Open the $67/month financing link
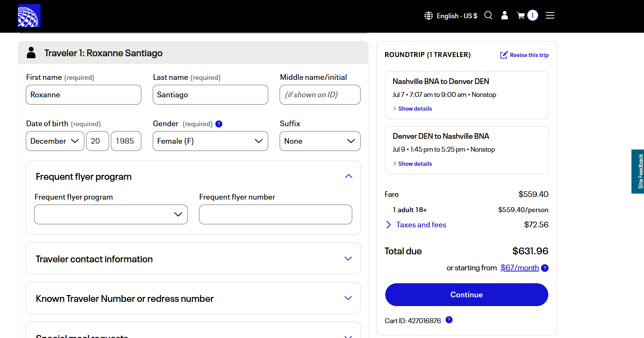 [x=519, y=268]
